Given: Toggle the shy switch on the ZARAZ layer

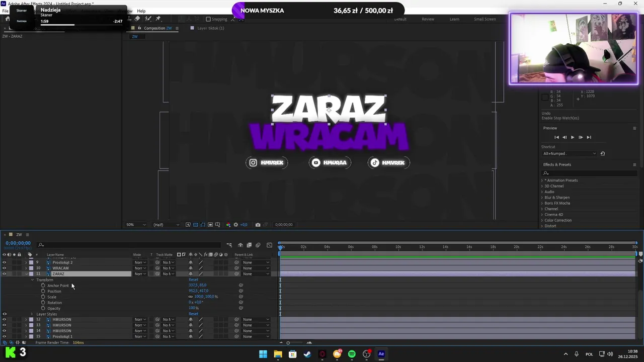Looking at the screenshot, I should [x=190, y=274].
